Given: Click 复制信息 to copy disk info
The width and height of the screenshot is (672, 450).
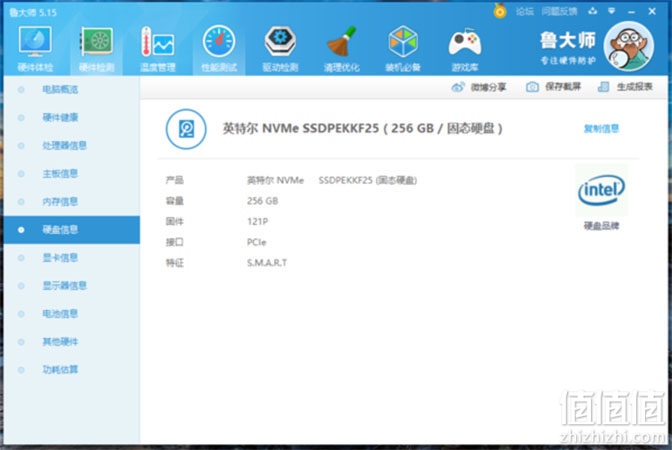Looking at the screenshot, I should coord(601,129).
